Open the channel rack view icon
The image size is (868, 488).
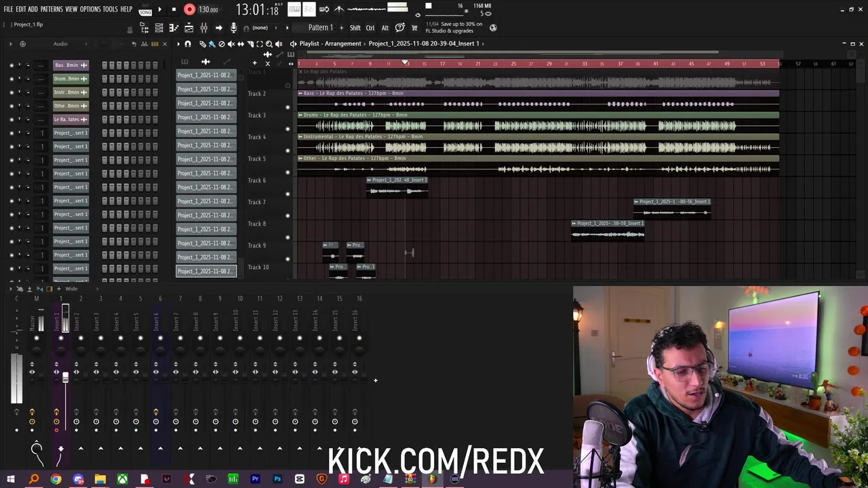point(159,28)
